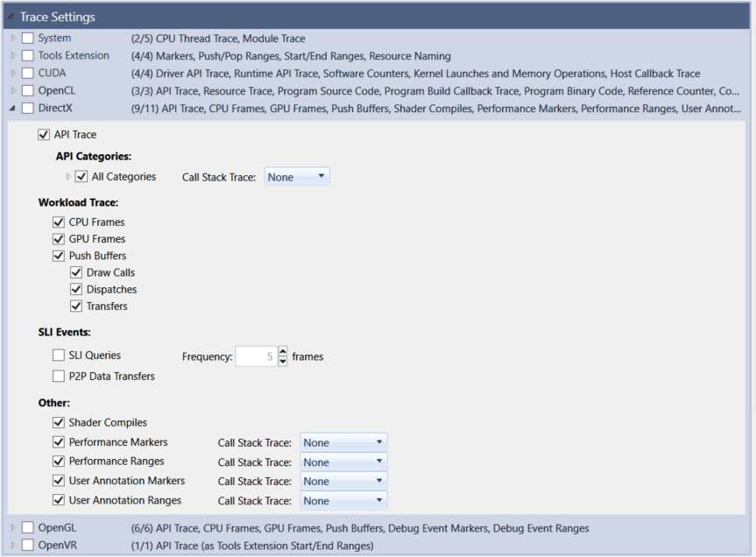
Task: Uncheck Push Buffers checkbox
Action: pos(59,256)
